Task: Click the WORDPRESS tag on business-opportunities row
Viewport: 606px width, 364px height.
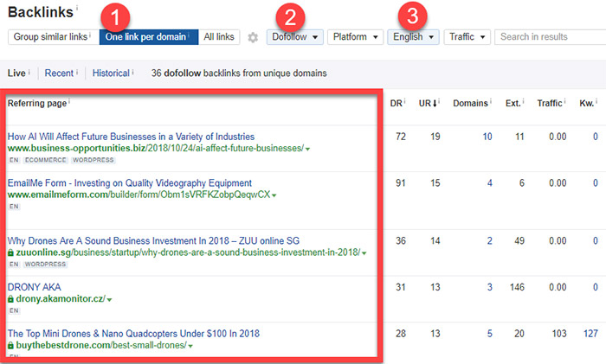Action: click(x=93, y=160)
